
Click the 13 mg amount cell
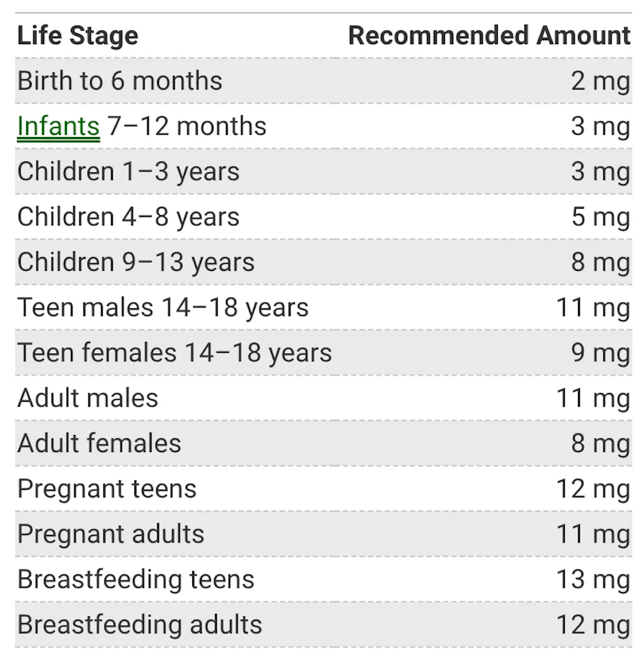[593, 580]
